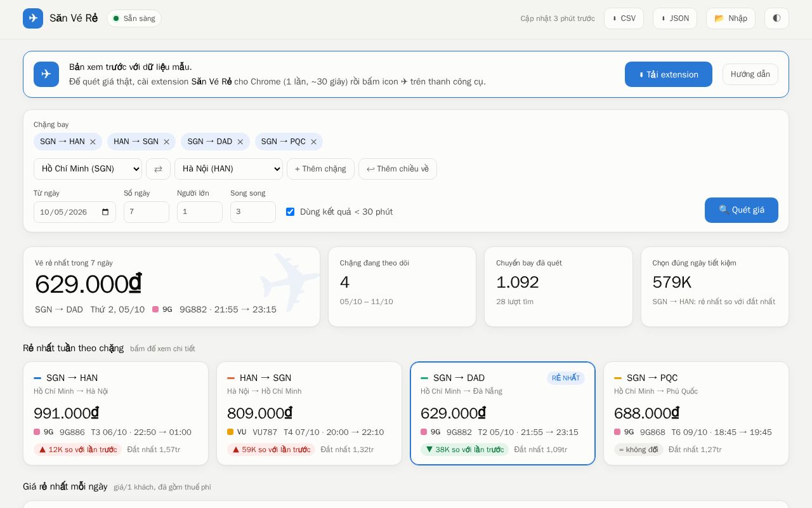Click the 59K so với lần trước badge
Viewport: 812px width, 508px height.
(x=271, y=450)
